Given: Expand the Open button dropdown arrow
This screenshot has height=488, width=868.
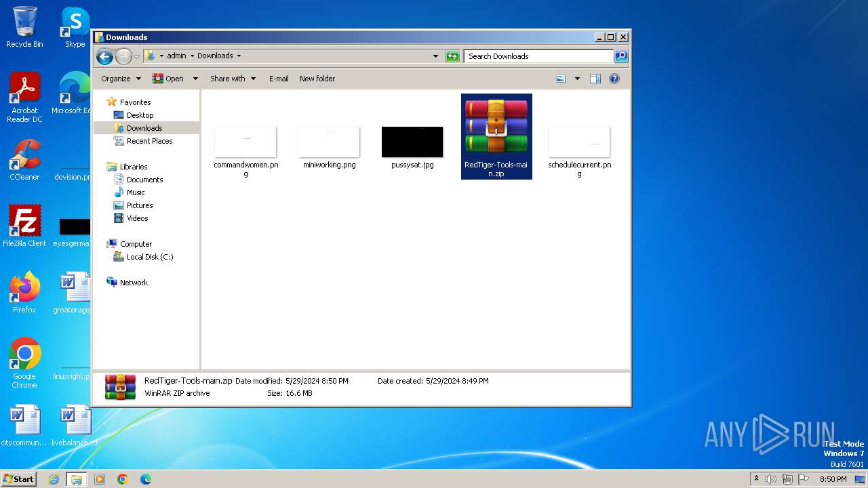Looking at the screenshot, I should pyautogui.click(x=195, y=79).
